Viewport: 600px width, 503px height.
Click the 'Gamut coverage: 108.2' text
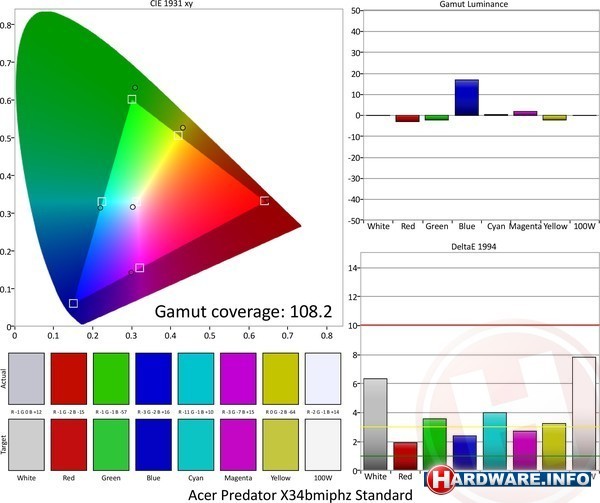click(x=243, y=312)
